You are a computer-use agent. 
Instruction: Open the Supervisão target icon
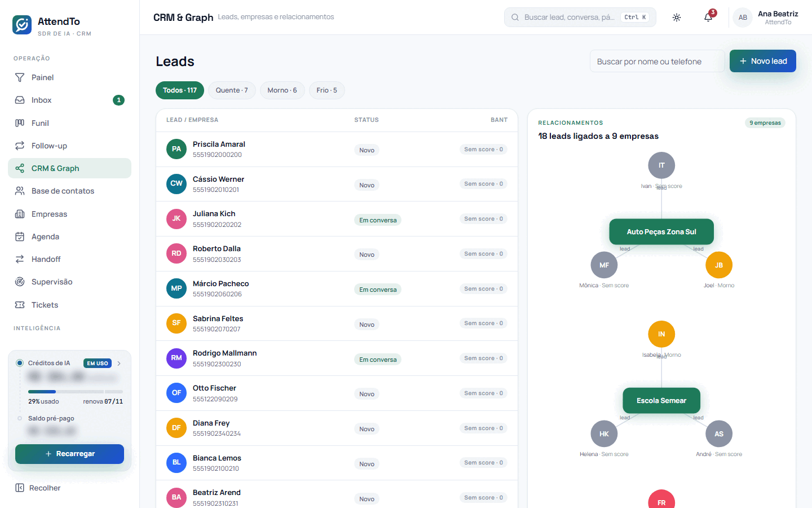tap(20, 282)
